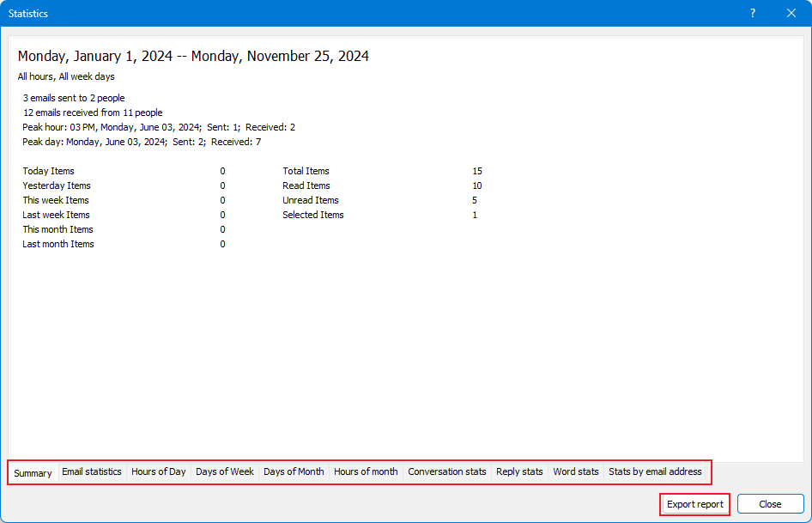Click the help question mark icon
This screenshot has height=523, width=812.
click(753, 13)
